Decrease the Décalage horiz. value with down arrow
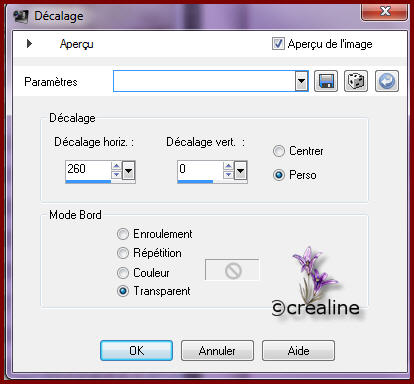414x384 pixels. pyautogui.click(x=116, y=175)
